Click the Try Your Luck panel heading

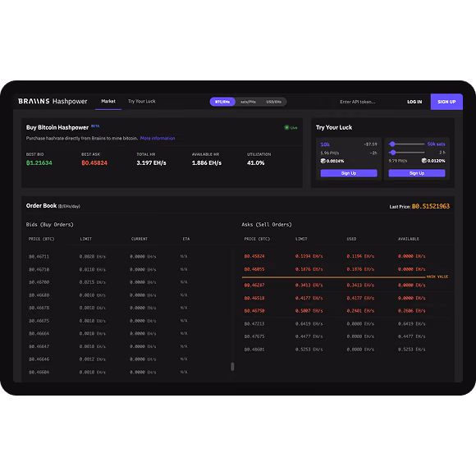click(334, 127)
